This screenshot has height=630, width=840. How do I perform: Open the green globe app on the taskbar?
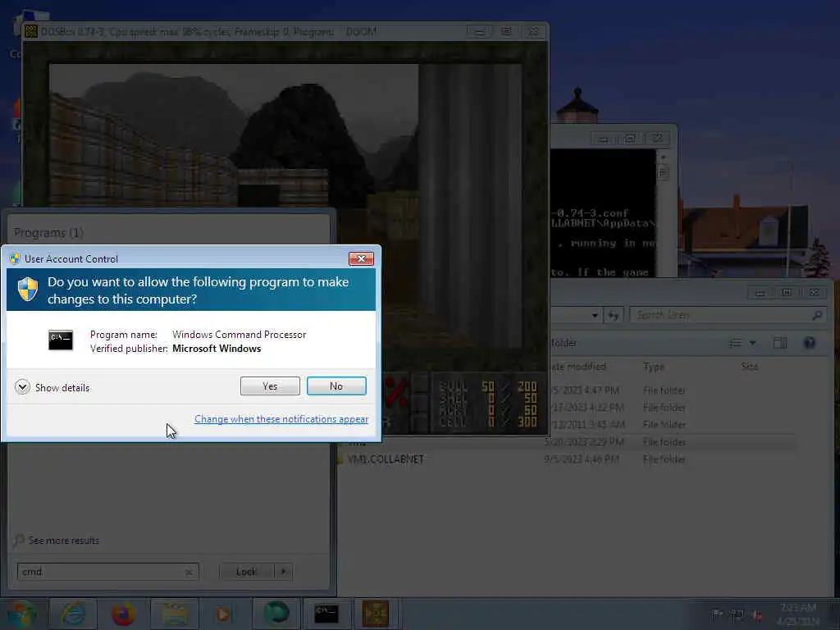tap(276, 614)
